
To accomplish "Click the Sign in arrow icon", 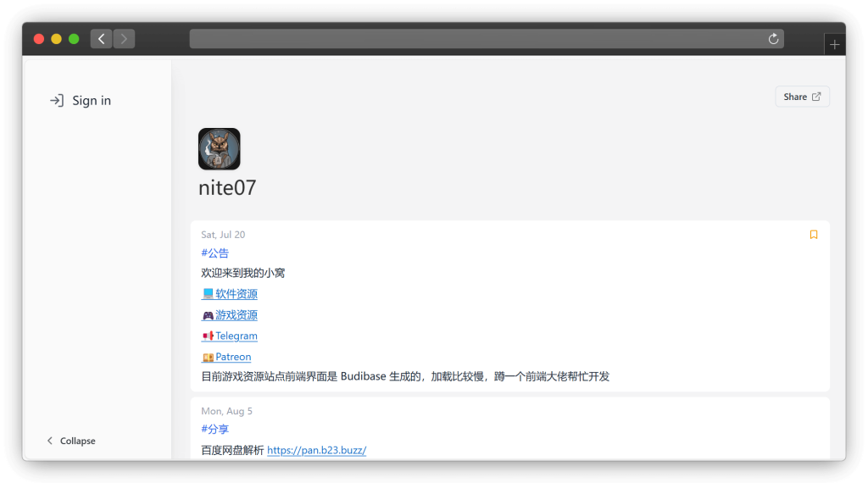I will pos(57,101).
